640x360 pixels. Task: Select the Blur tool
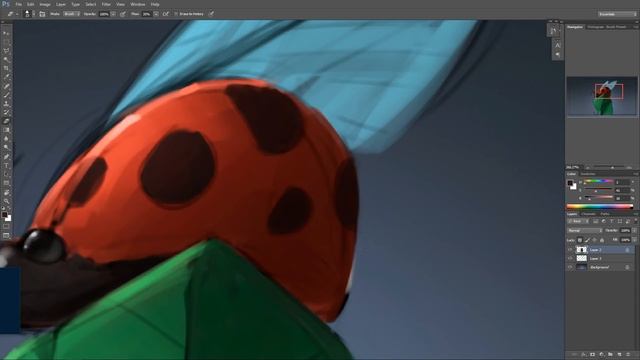[6, 139]
